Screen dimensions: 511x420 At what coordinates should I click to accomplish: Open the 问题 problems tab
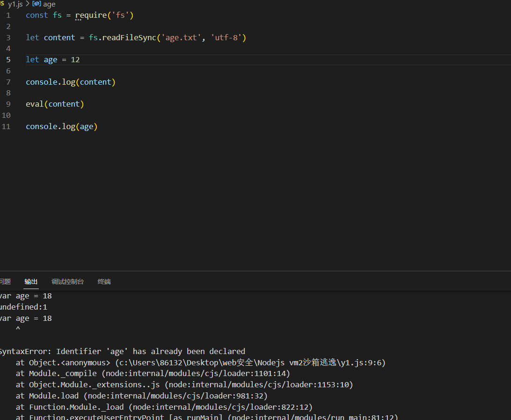click(5, 282)
